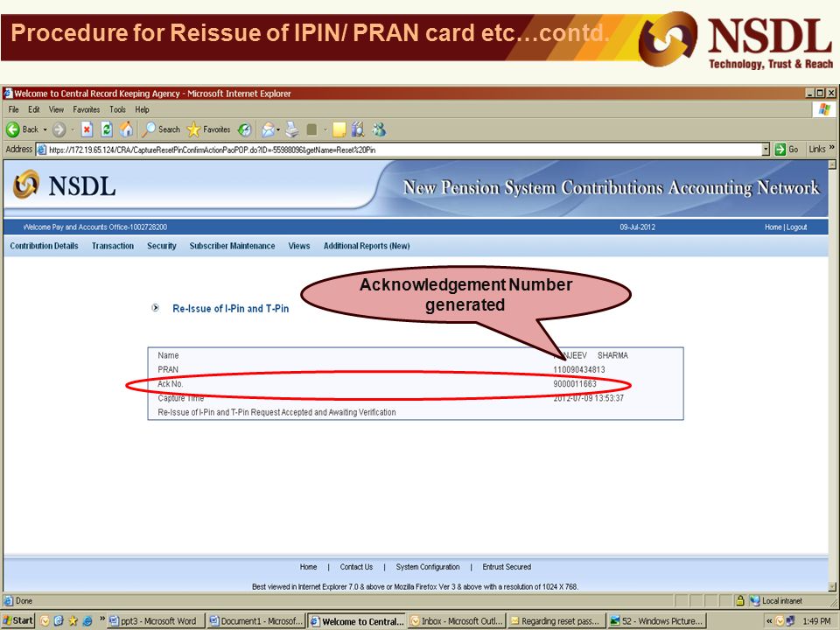This screenshot has height=630, width=840.
Task: Open the Views menu
Action: coord(299,246)
